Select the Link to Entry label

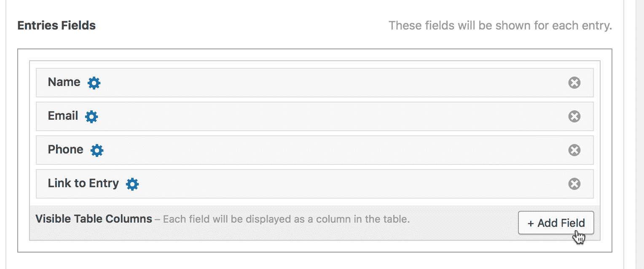pyautogui.click(x=83, y=183)
